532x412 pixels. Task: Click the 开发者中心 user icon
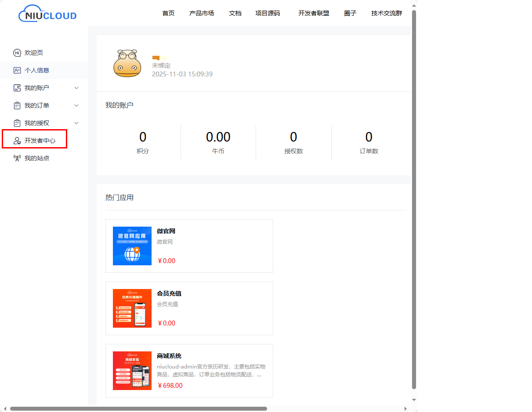tap(17, 141)
